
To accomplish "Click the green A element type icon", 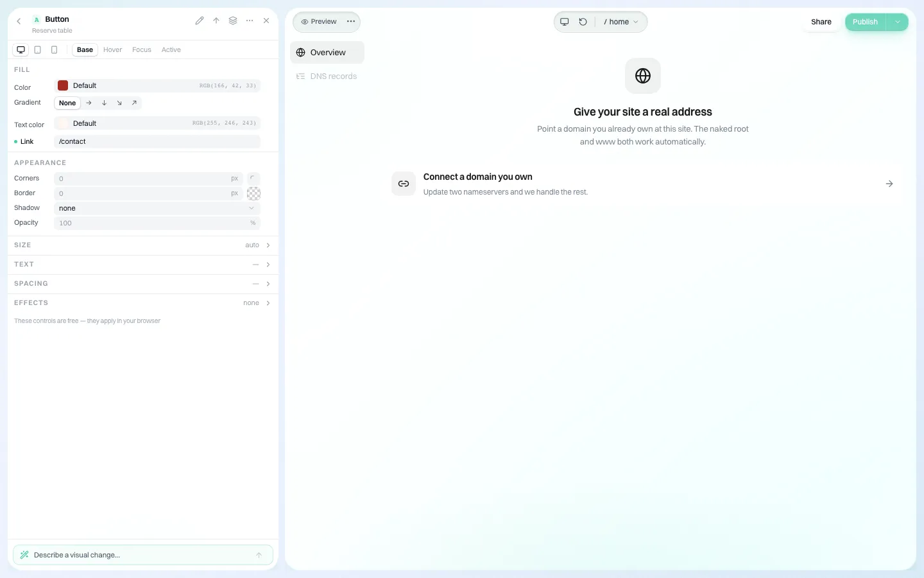I will point(37,19).
